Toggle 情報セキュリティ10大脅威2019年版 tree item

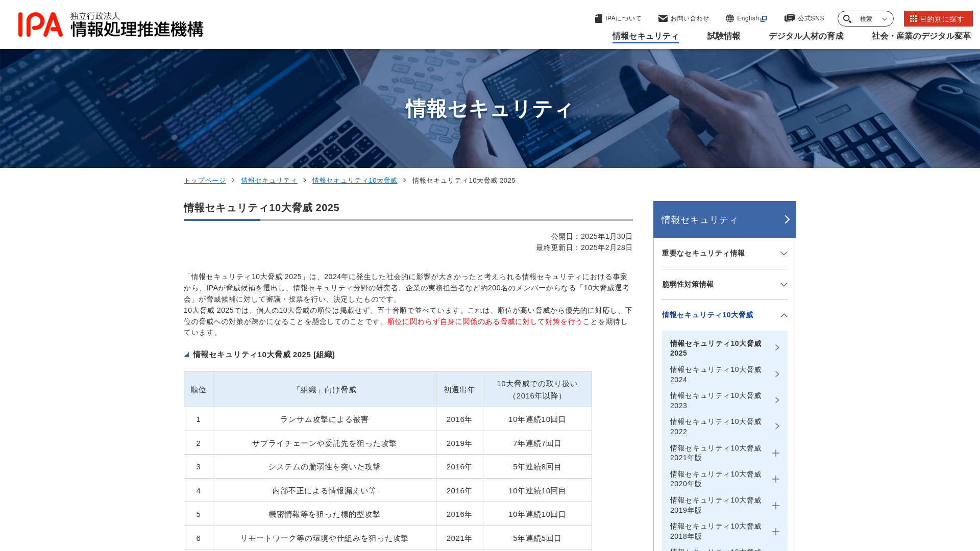point(775,505)
